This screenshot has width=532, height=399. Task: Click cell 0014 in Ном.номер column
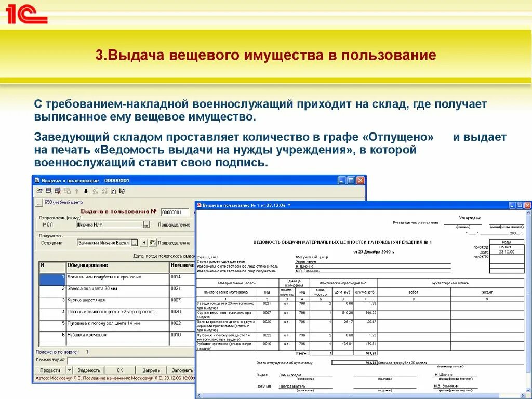(x=182, y=279)
